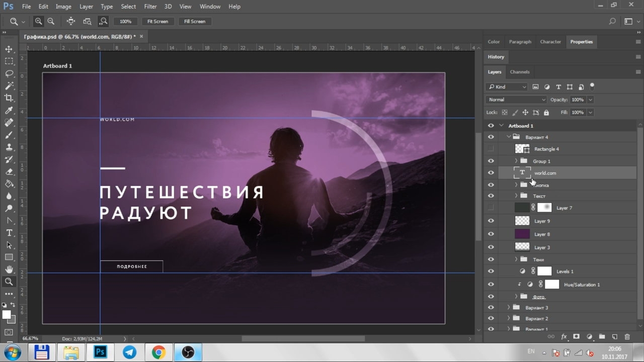The width and height of the screenshot is (644, 362).
Task: Delete layer with the trash icon
Action: click(627, 336)
